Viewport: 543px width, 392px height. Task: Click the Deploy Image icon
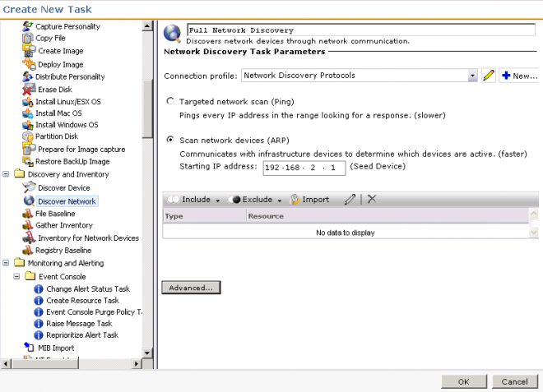click(x=29, y=64)
